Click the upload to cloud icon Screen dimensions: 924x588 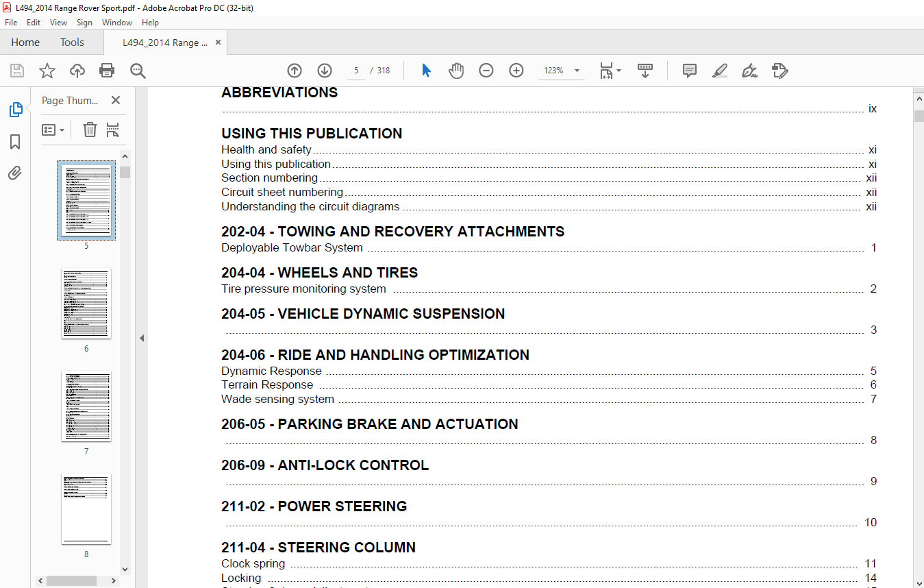(x=77, y=71)
